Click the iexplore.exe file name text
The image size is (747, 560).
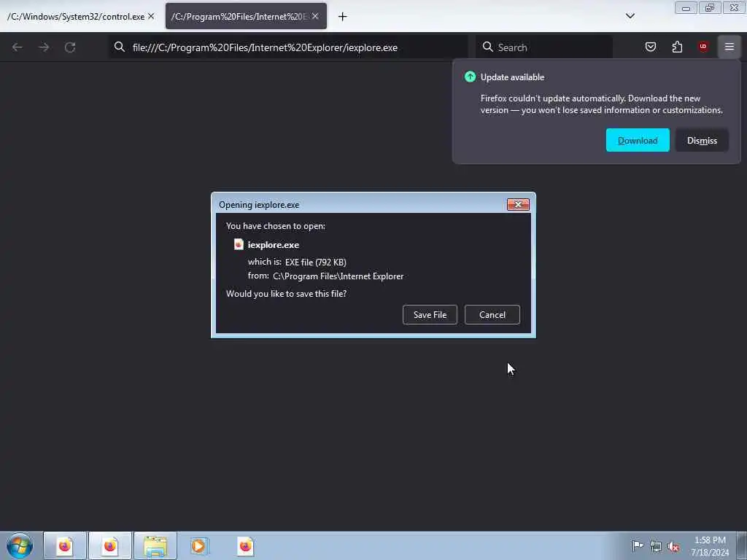coord(274,245)
